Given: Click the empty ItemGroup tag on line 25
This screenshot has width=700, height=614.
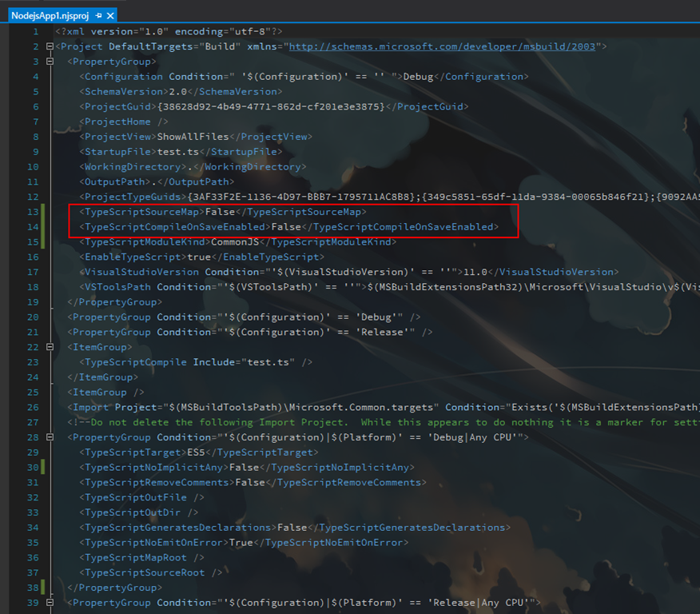Looking at the screenshot, I should [x=105, y=393].
